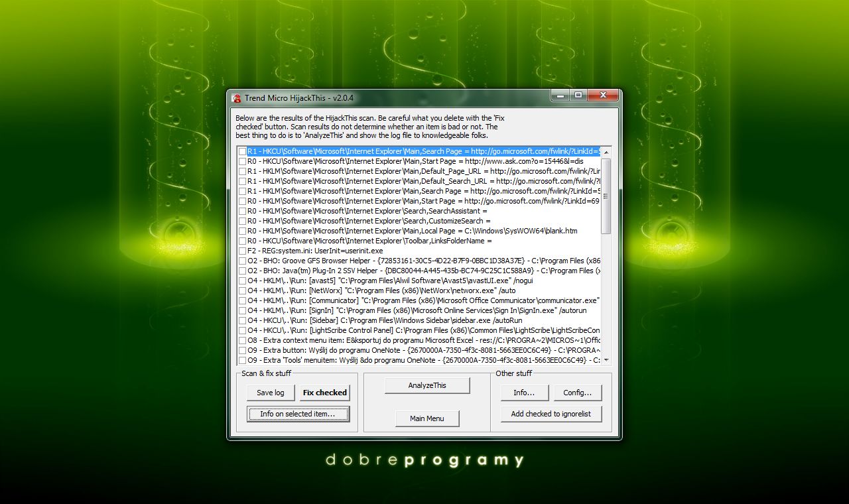The width and height of the screenshot is (849, 504).
Task: Tick the Communicator Run entry checkbox
Action: (x=243, y=300)
